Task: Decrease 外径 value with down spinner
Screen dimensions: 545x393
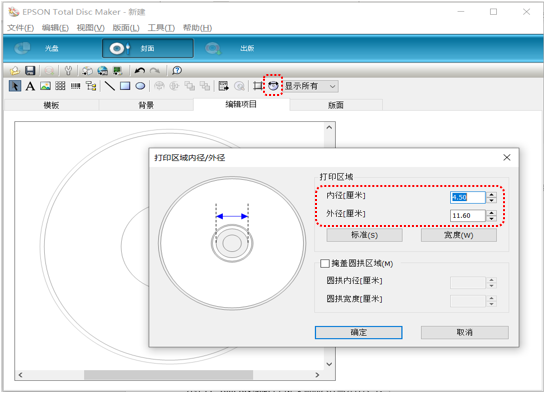Action: click(491, 219)
